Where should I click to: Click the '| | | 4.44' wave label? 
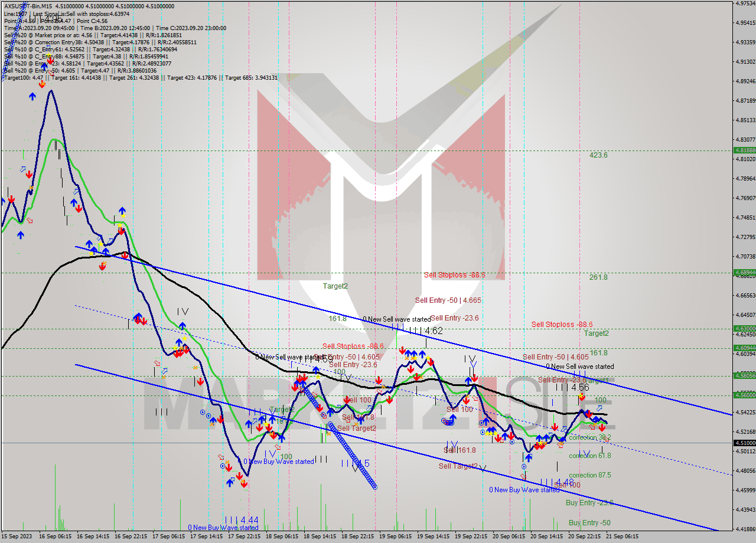coord(242,520)
